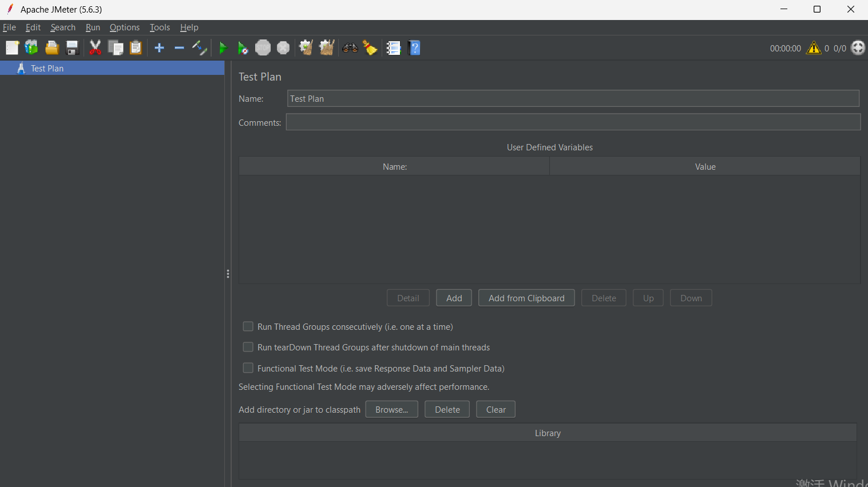Viewport: 868px width, 487px height.
Task: Collapse all tree nodes with minus
Action: [x=179, y=48]
